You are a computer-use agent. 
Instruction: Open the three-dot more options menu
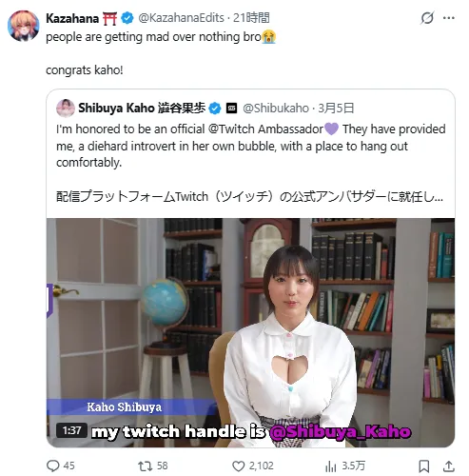pyautogui.click(x=449, y=18)
